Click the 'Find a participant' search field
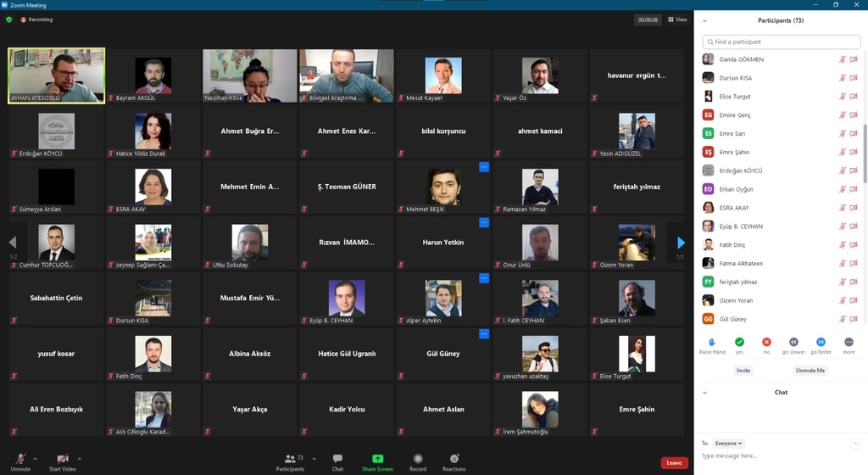Image resolution: width=868 pixels, height=475 pixels. pos(781,42)
